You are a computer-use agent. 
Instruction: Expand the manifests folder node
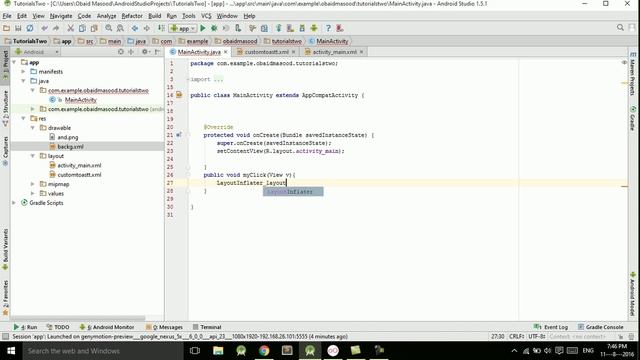coord(23,72)
